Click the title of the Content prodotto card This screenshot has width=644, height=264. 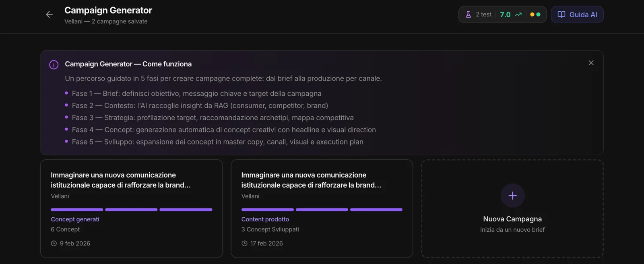click(311, 180)
